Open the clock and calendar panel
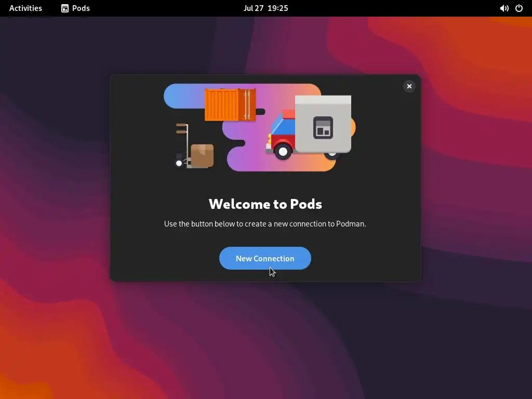The width and height of the screenshot is (532, 399). click(x=265, y=8)
